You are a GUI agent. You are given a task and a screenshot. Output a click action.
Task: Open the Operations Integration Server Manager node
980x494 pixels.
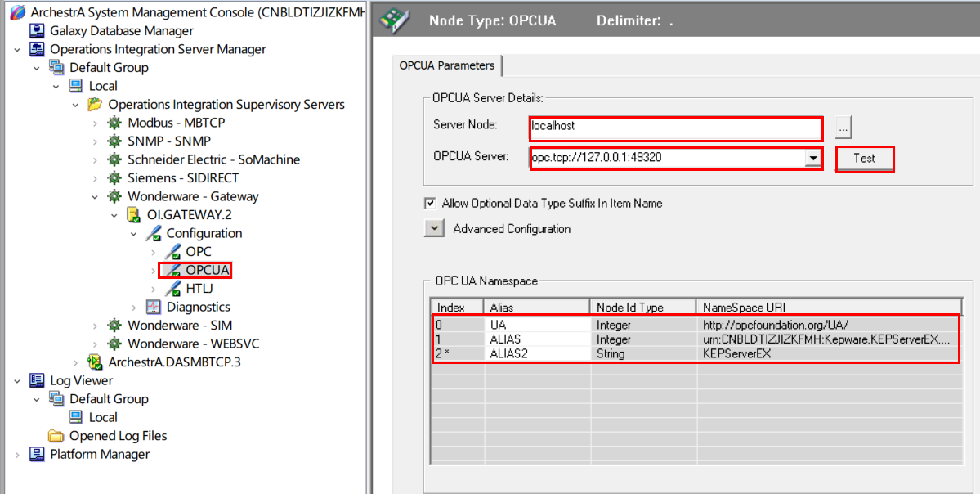18,49
